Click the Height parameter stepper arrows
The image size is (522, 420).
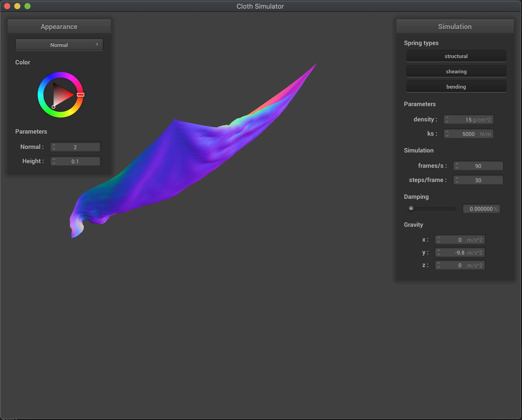click(x=54, y=161)
